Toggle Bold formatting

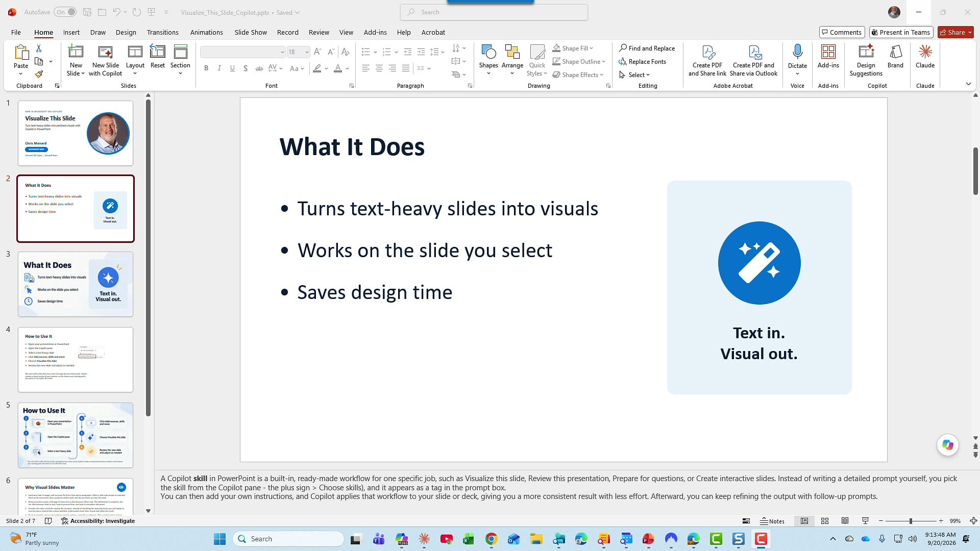pos(206,68)
